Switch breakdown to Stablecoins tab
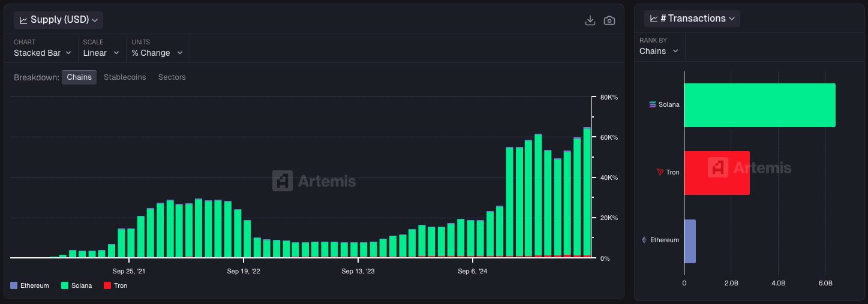Image resolution: width=868 pixels, height=304 pixels. pos(125,77)
